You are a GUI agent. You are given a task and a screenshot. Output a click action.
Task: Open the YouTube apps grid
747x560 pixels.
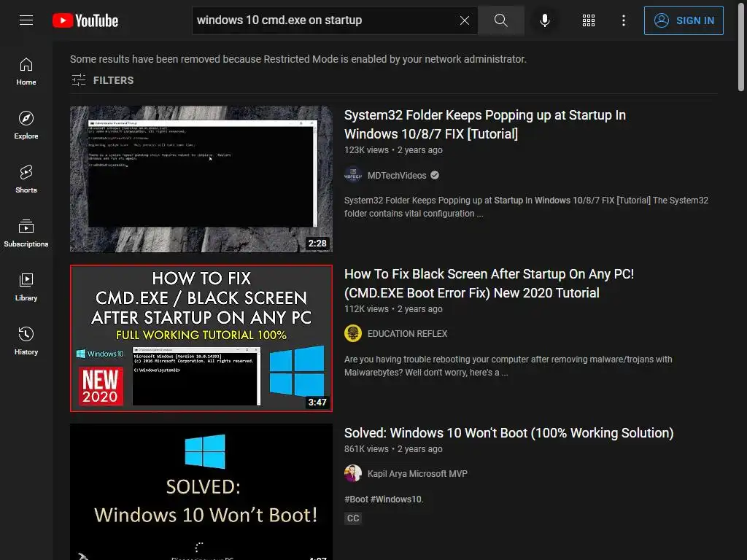tap(589, 20)
